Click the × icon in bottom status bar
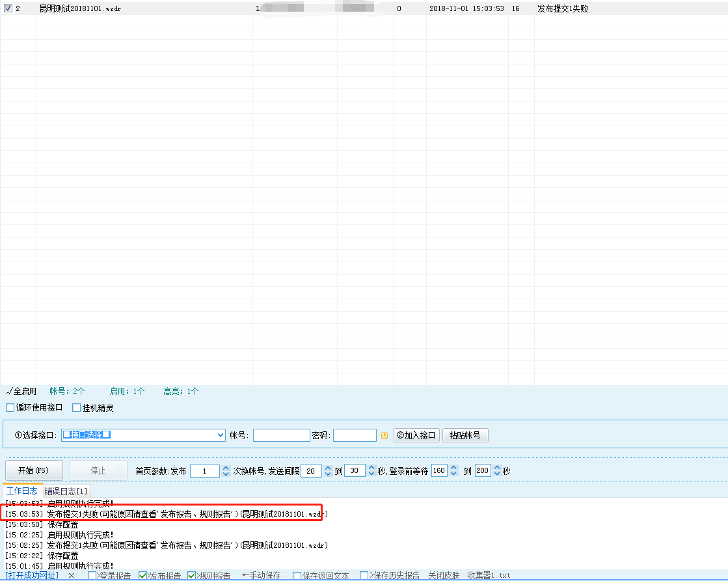728x581 pixels. 72,576
